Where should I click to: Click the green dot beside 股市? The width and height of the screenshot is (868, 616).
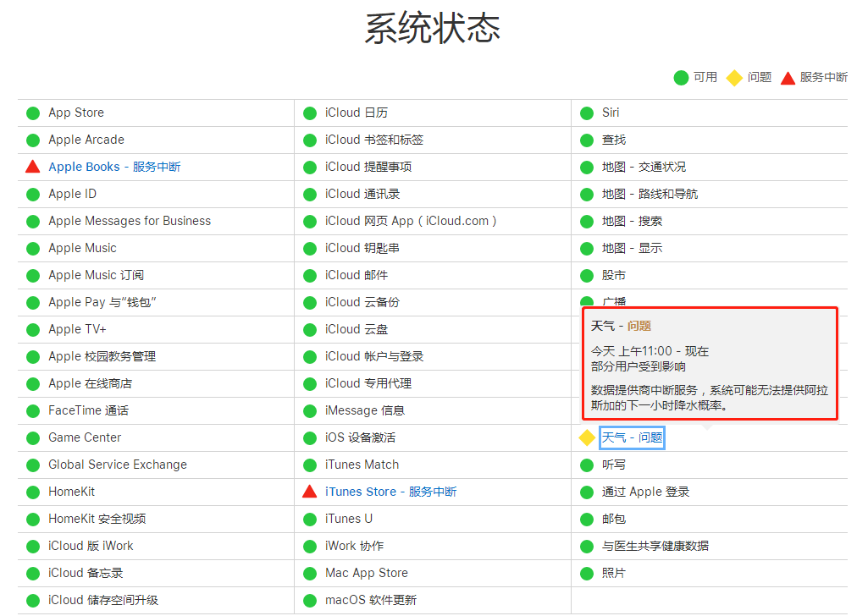click(x=587, y=275)
